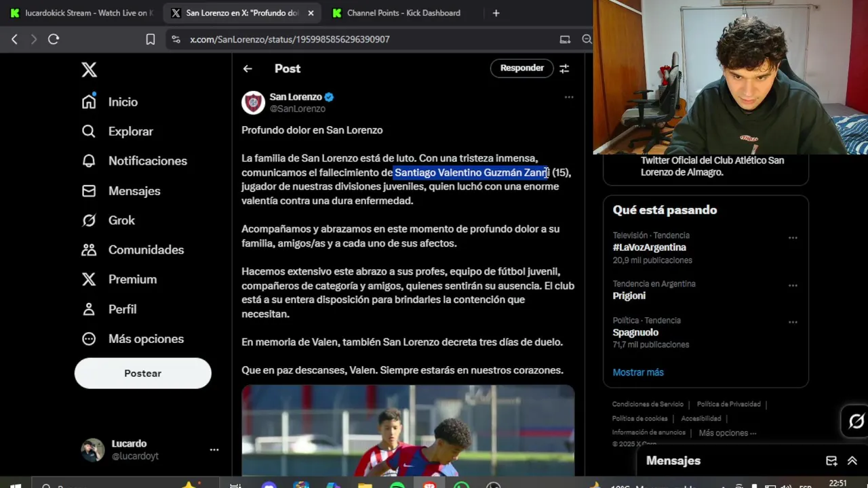Open the player photo in the post

[408, 431]
